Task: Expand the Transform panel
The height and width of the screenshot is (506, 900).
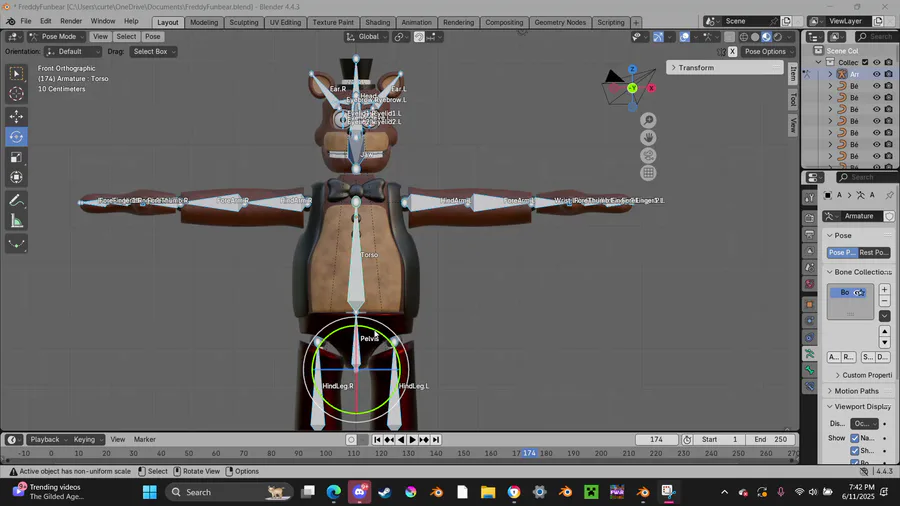Action: coord(725,68)
